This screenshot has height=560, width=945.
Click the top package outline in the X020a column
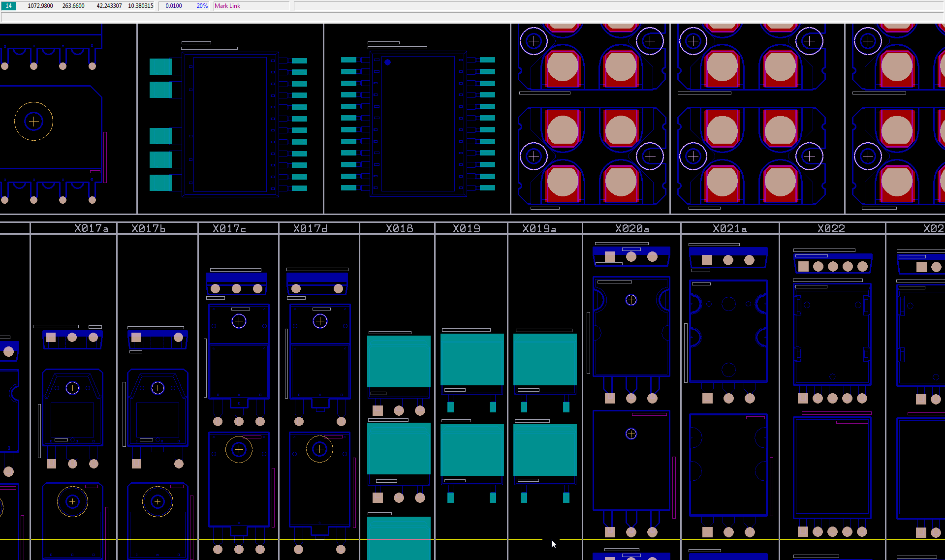point(631,327)
